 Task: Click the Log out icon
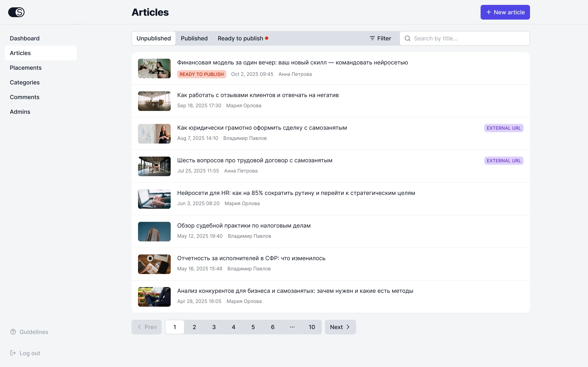(x=13, y=353)
